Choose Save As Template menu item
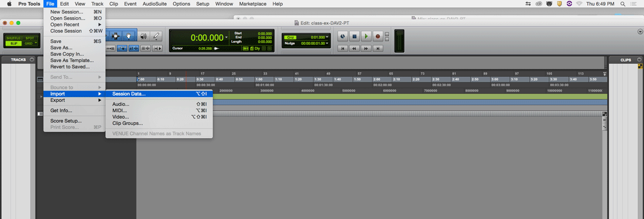The image size is (644, 219). (x=75, y=61)
